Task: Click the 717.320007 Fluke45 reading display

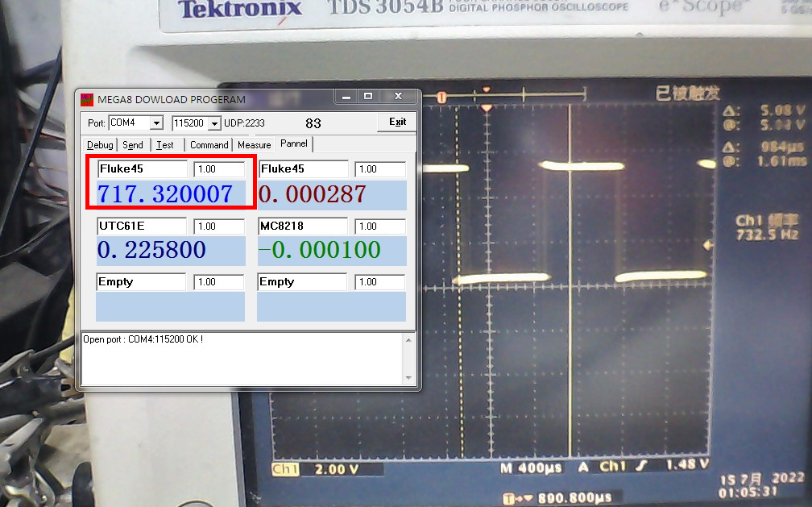Action: click(166, 194)
